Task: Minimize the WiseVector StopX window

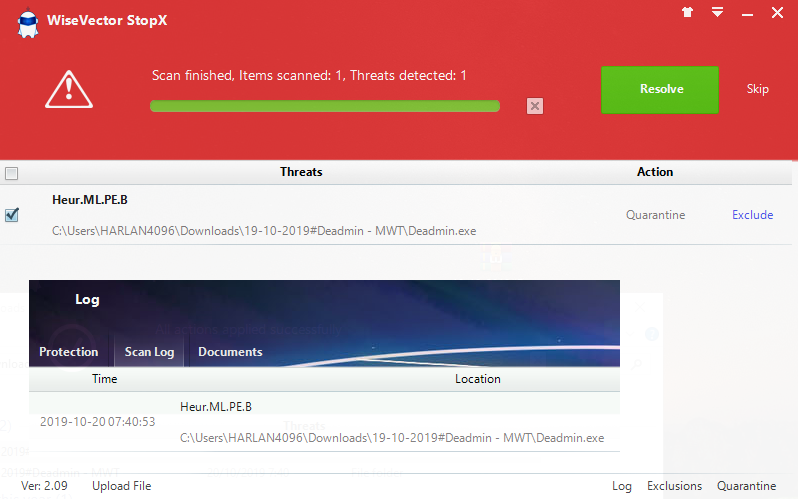Action: click(x=747, y=15)
